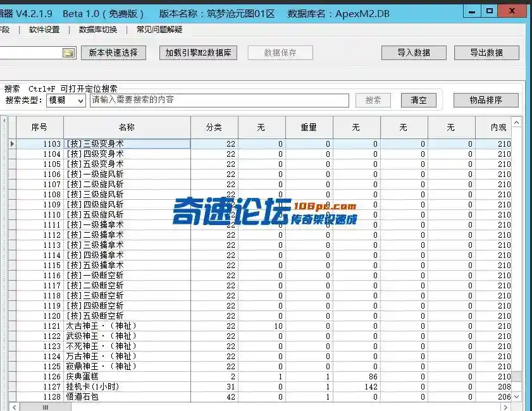532x411 pixels.
Task: Select the cell 武级神王·(神祉)
Action: (x=127, y=336)
